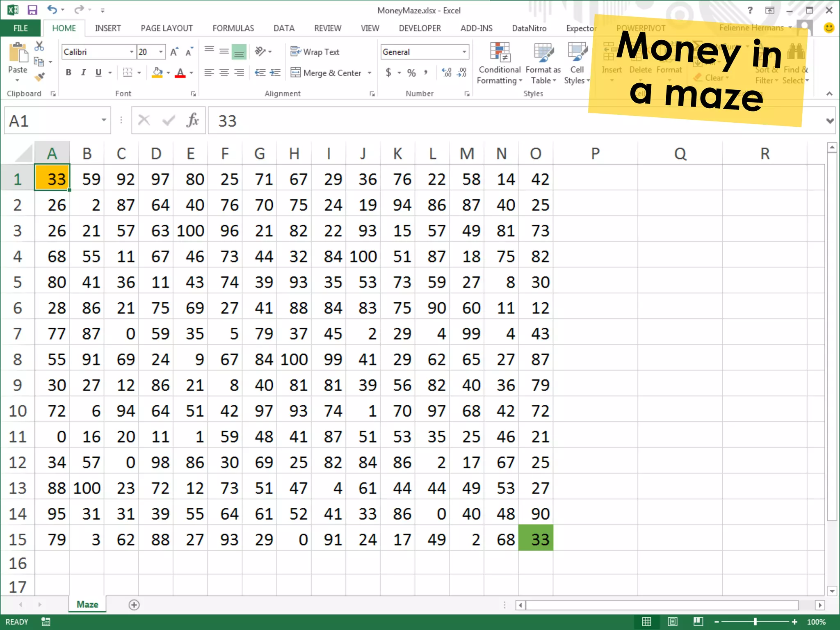Apply comma style number format

426,73
